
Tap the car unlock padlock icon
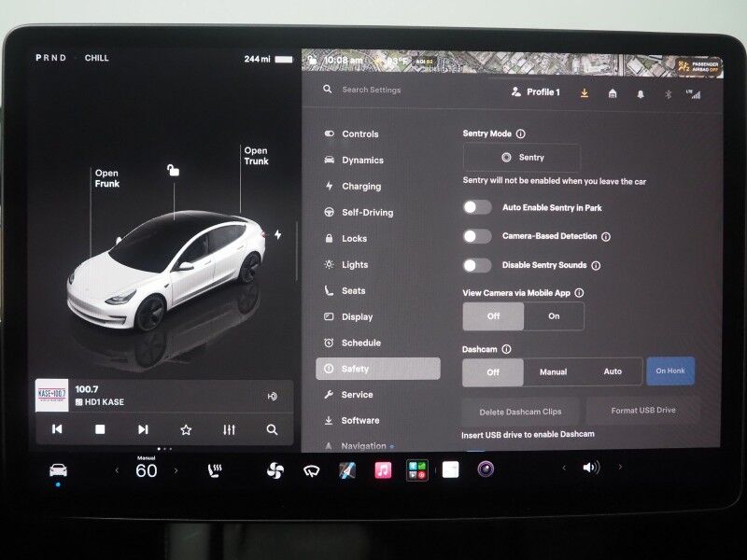[173, 170]
